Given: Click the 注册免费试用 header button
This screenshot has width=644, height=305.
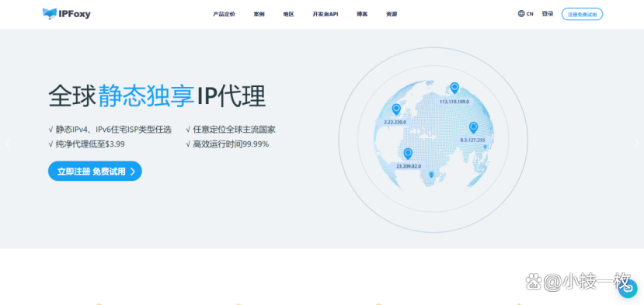Looking at the screenshot, I should coord(582,14).
